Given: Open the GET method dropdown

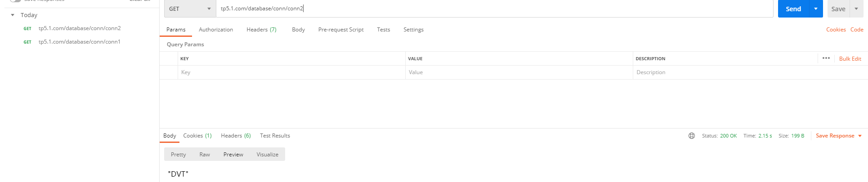Looking at the screenshot, I should pos(190,9).
